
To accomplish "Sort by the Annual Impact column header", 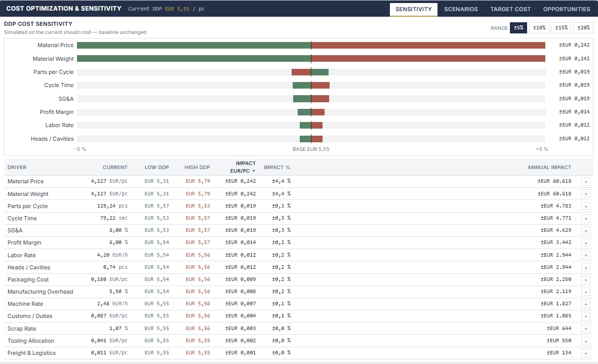I will click(x=549, y=168).
